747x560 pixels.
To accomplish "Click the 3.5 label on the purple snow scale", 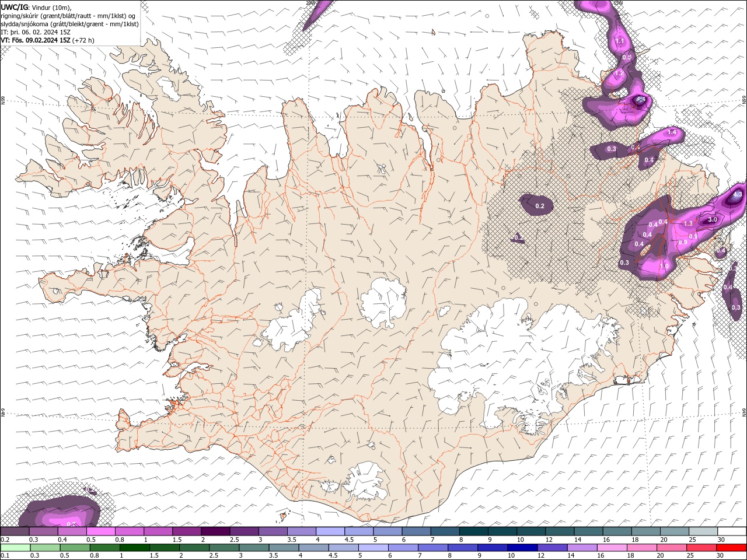I will 291,540.
